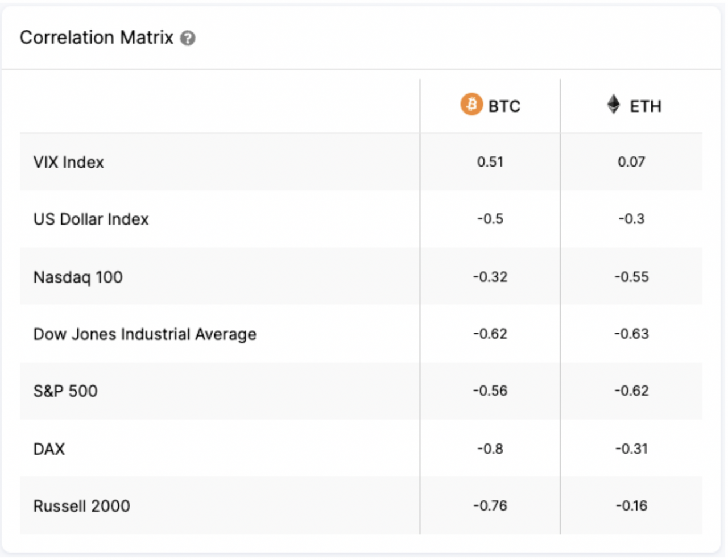Image resolution: width=728 pixels, height=560 pixels.
Task: Select BTC DAX correlation value -0.8
Action: tap(490, 449)
